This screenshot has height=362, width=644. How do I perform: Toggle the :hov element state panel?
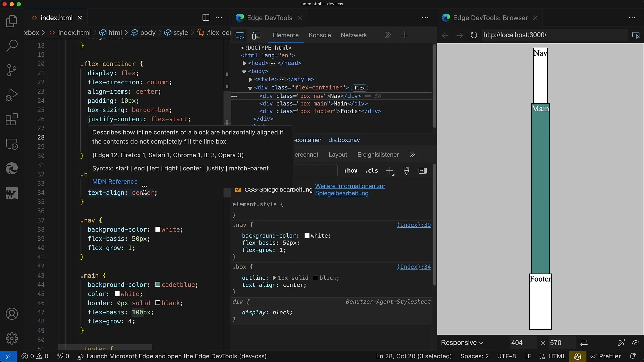click(351, 171)
